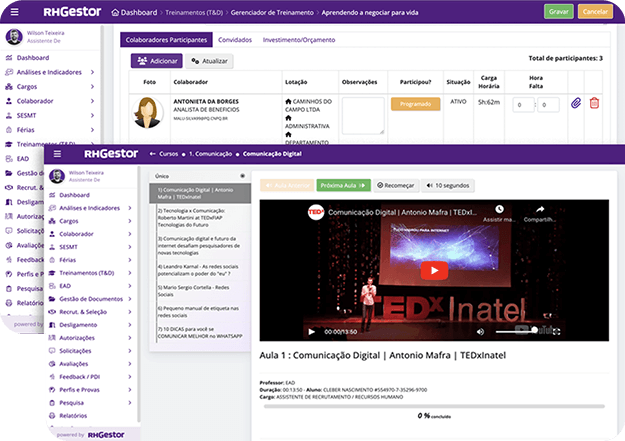Expand Desligamento chevron in front sidebar
This screenshot has width=625, height=441.
pyautogui.click(x=130, y=325)
